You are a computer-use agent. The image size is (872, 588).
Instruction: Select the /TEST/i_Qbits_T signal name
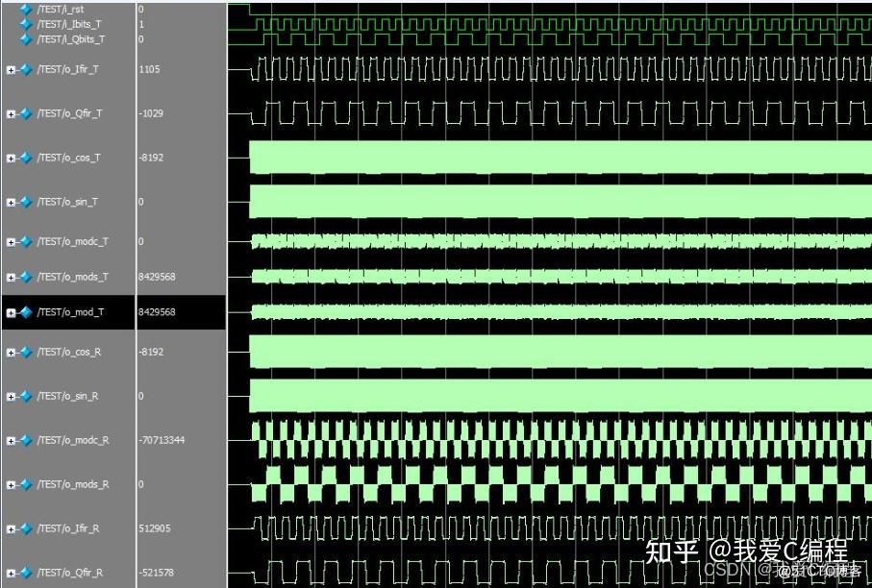click(70, 38)
